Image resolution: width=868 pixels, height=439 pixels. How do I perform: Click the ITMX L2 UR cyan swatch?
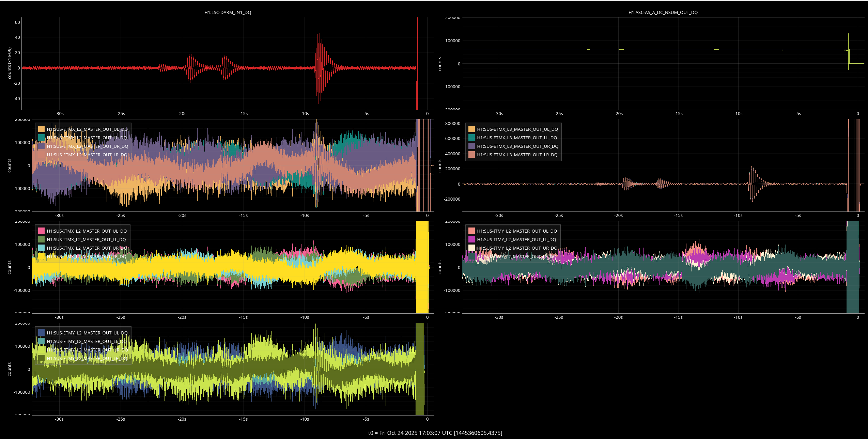[x=42, y=248]
